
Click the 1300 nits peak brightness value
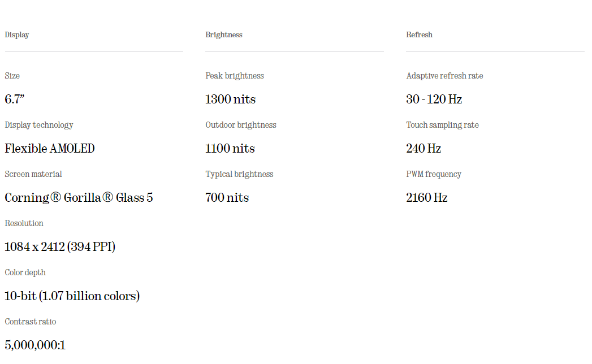click(x=230, y=99)
